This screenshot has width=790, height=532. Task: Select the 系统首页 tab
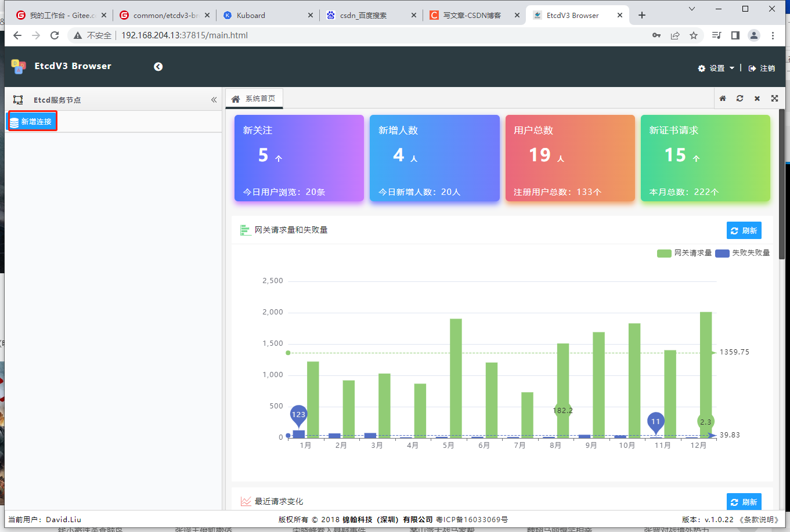(254, 99)
